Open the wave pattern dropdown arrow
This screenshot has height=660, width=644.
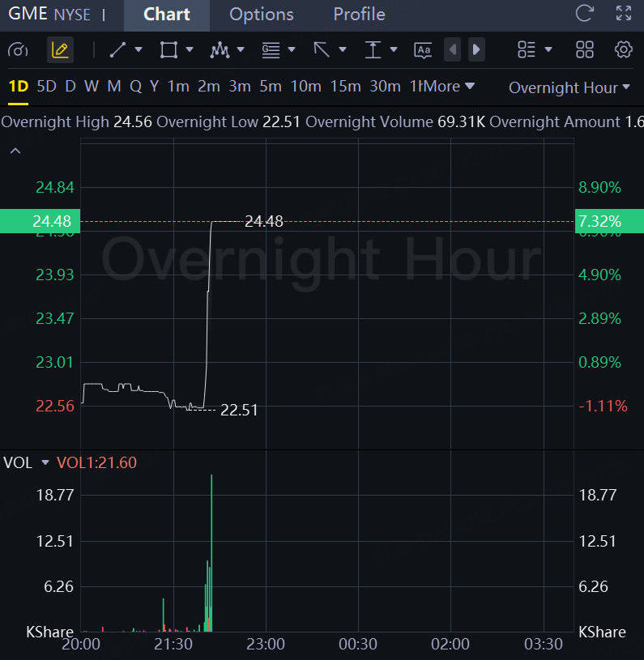(x=241, y=49)
